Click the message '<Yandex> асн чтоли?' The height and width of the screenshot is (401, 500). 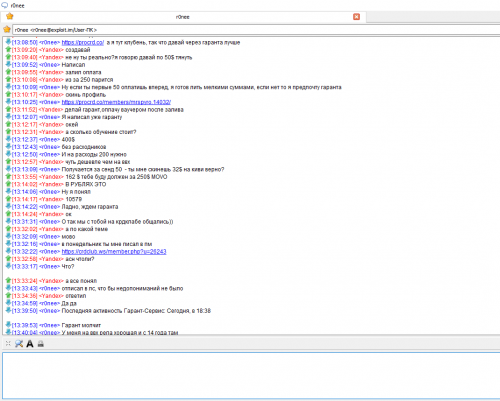point(67,259)
